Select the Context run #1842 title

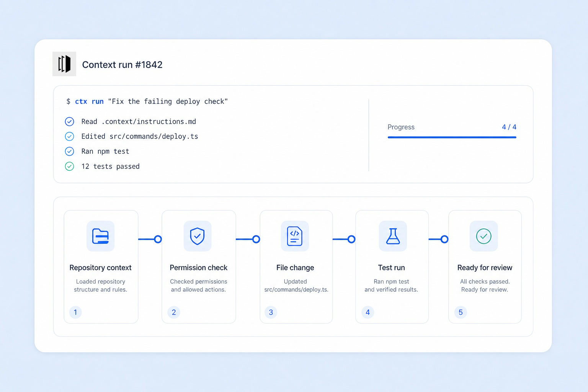click(122, 65)
